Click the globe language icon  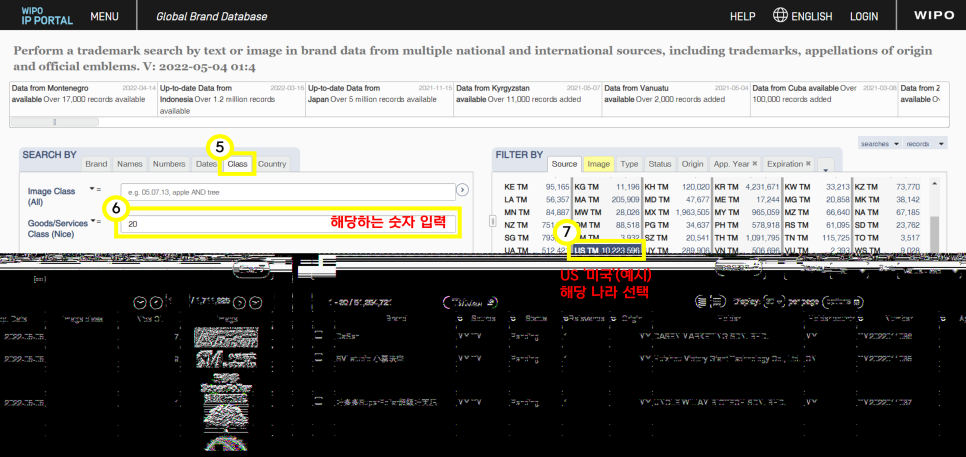point(781,15)
